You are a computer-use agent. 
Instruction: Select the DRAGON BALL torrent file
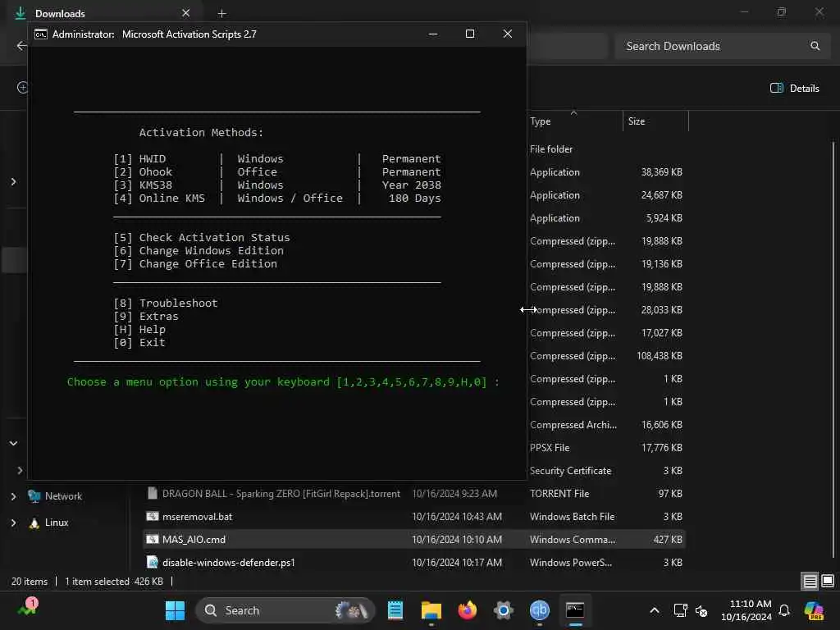pos(414,493)
